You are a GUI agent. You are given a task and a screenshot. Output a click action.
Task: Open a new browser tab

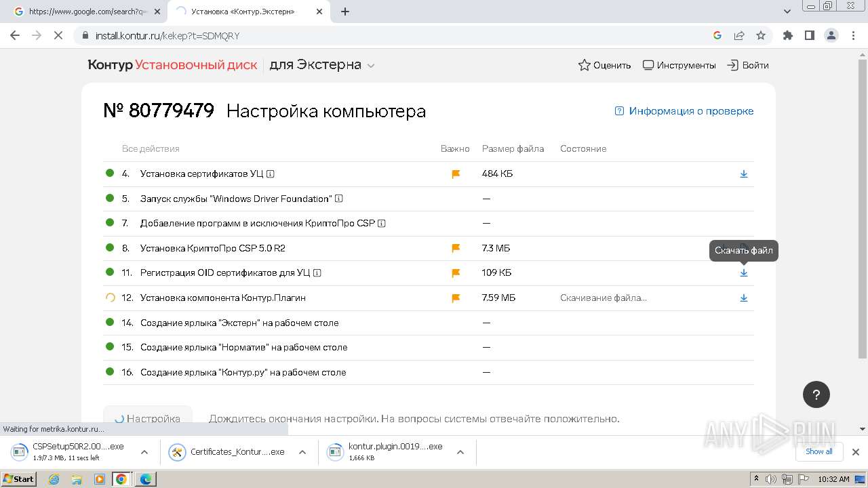coord(345,12)
